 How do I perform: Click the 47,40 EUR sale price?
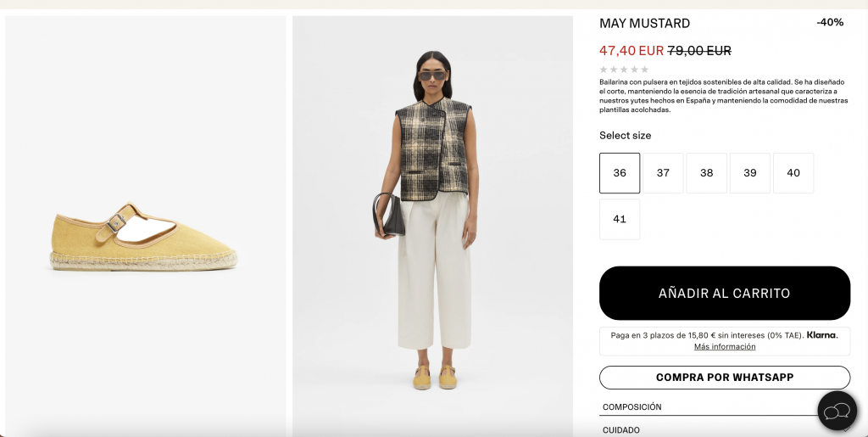(631, 50)
